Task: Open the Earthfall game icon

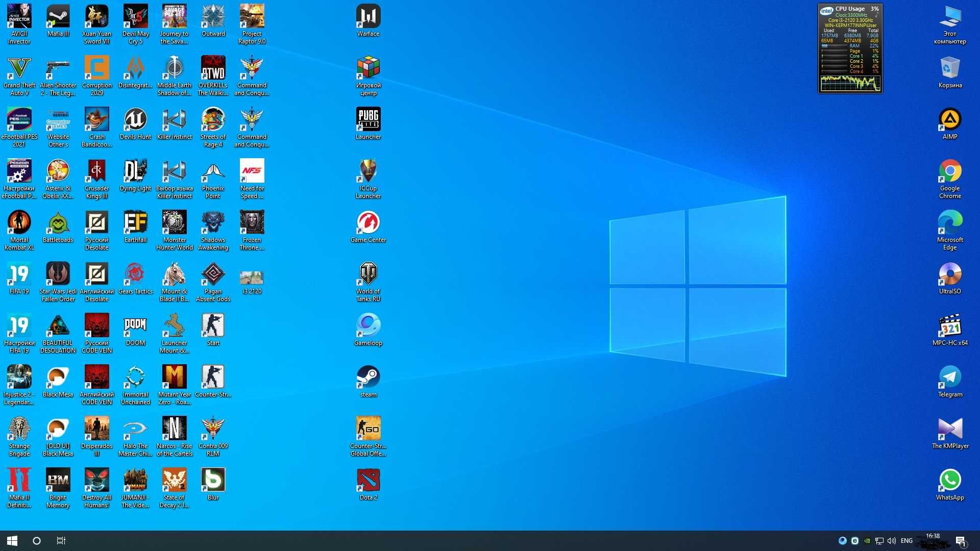Action: pos(136,227)
